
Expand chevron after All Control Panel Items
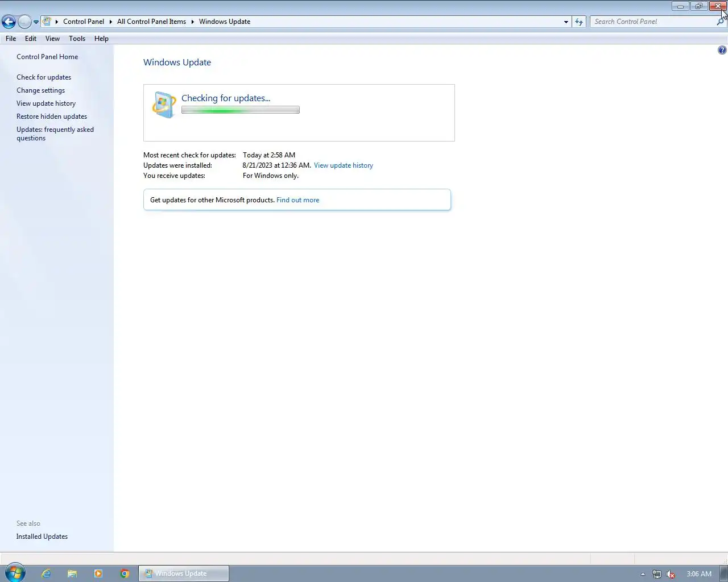(x=192, y=22)
